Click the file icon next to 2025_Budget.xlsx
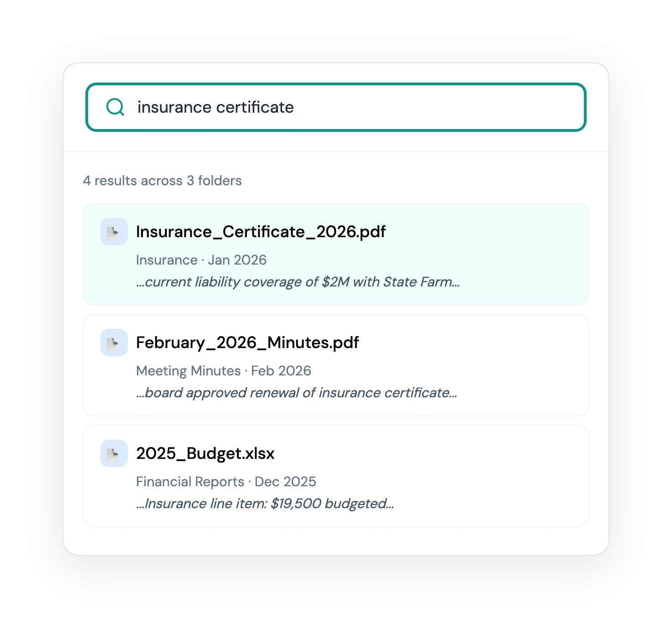The height and width of the screenshot is (640, 672). point(114,453)
